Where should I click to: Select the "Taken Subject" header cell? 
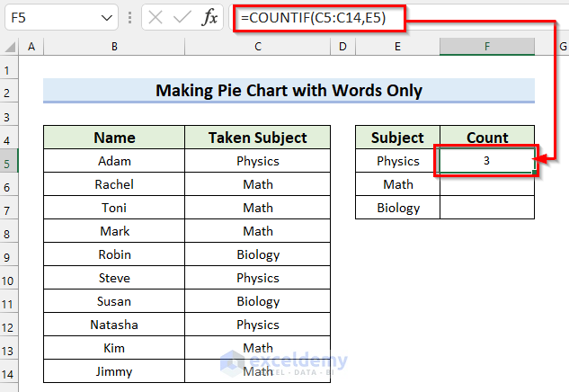(x=257, y=138)
